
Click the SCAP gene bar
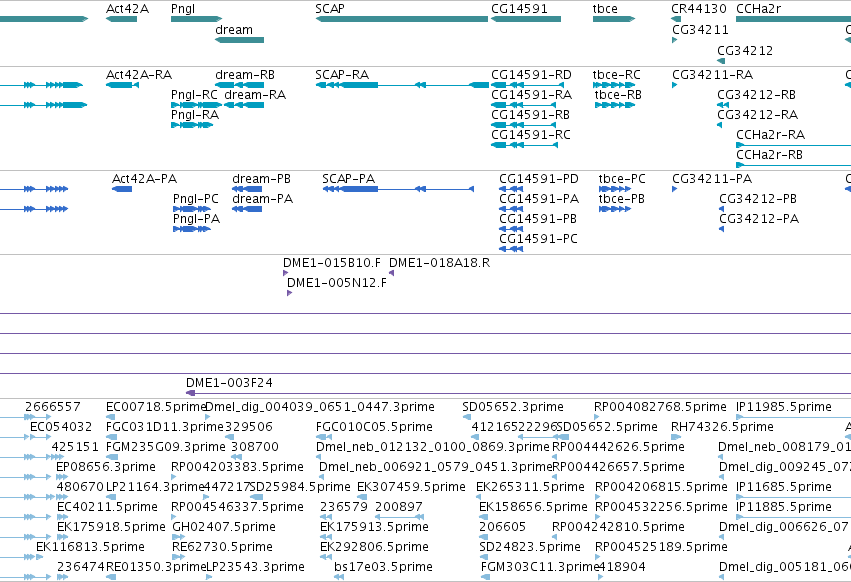point(402,19)
